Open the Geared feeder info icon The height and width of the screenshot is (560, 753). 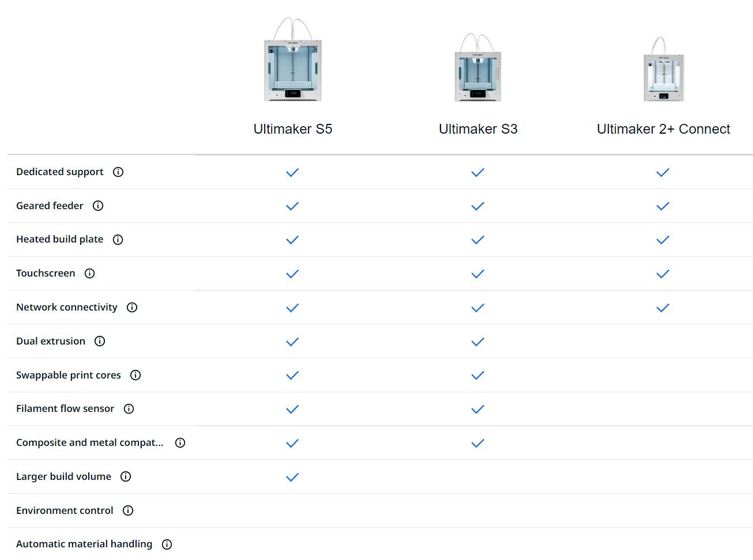[98, 206]
